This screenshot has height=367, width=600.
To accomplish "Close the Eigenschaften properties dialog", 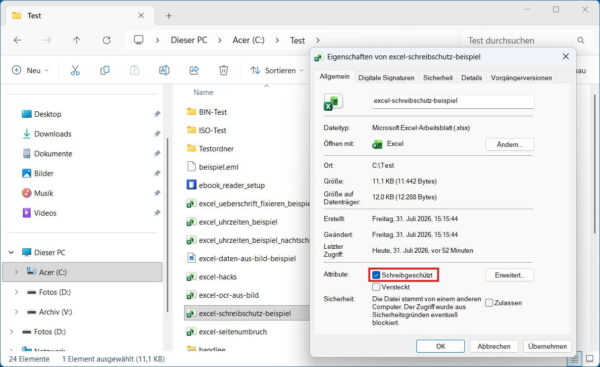I will coord(566,57).
